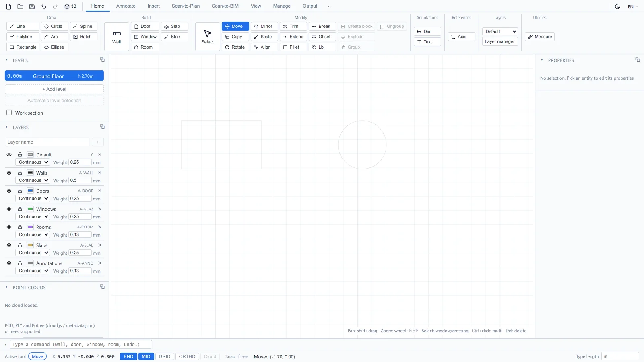Pick the Rotate modify tool
The width and height of the screenshot is (644, 362).
click(235, 47)
